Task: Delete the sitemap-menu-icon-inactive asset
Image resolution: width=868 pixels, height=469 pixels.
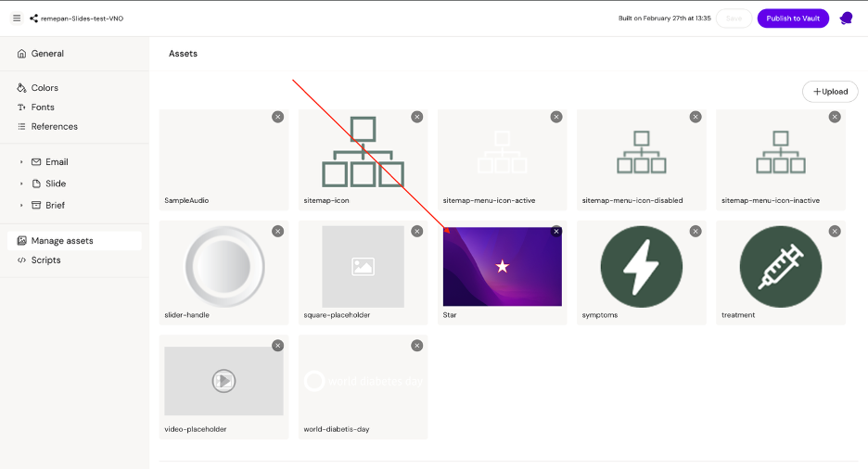Action: (835, 117)
